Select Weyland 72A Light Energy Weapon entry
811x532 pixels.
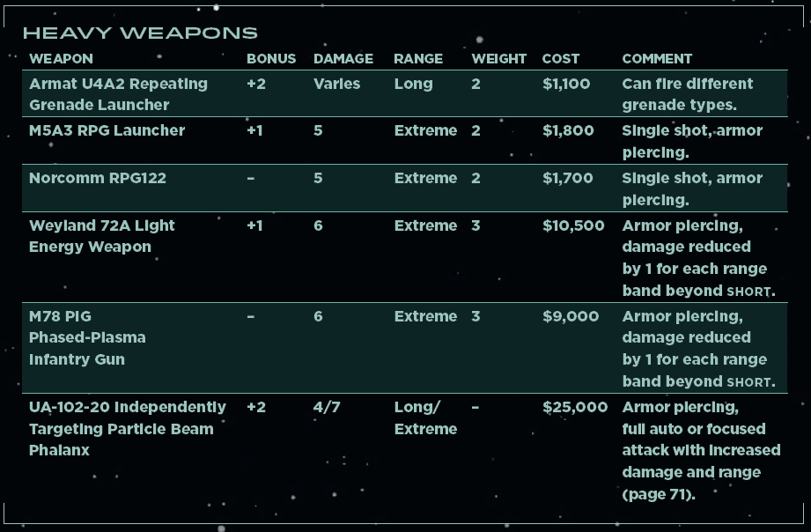101,236
